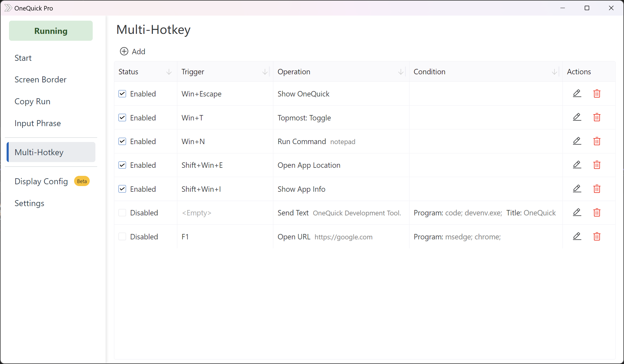Delete the Win+T Topmost Toggle hotkey
This screenshot has height=364, width=624.
(x=597, y=117)
